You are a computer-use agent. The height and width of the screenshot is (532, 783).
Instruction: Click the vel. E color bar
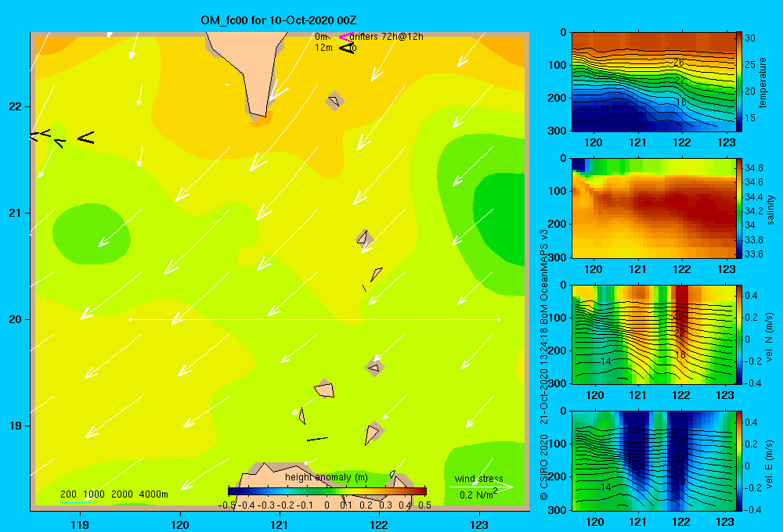click(739, 461)
